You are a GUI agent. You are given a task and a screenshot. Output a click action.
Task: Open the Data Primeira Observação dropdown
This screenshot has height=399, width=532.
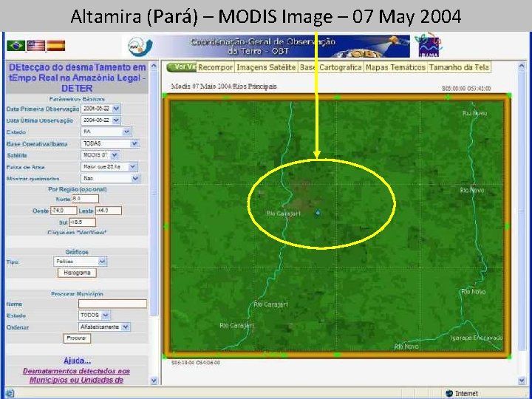click(x=116, y=109)
